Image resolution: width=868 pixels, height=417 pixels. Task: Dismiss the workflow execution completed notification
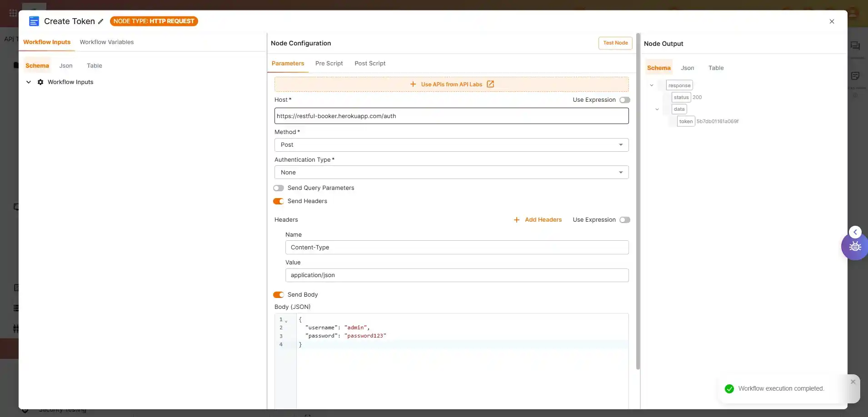click(x=853, y=382)
